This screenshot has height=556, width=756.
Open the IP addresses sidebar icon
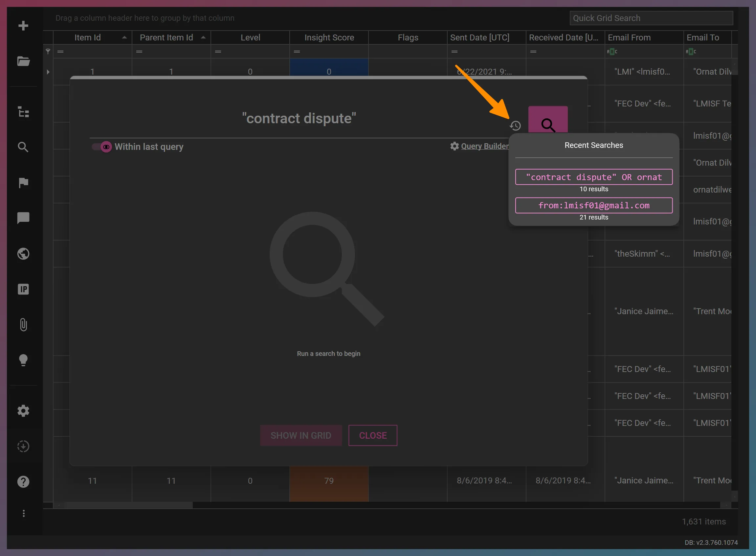(x=23, y=289)
